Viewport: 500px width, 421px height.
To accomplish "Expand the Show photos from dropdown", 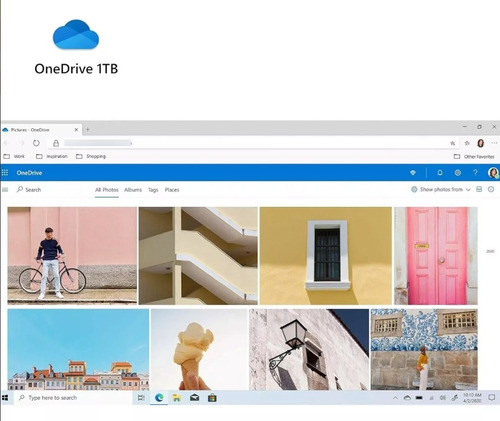I will 441,189.
